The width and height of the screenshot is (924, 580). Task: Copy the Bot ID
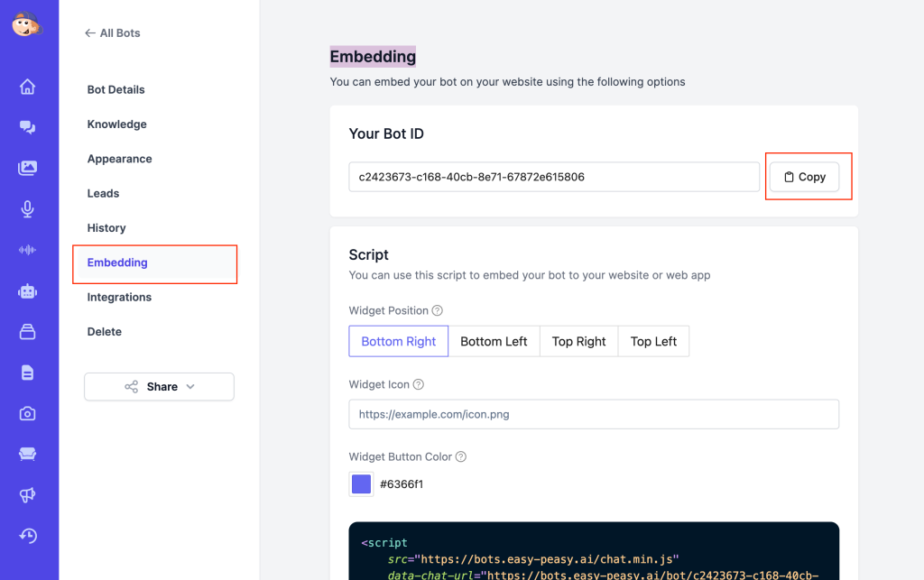[804, 177]
